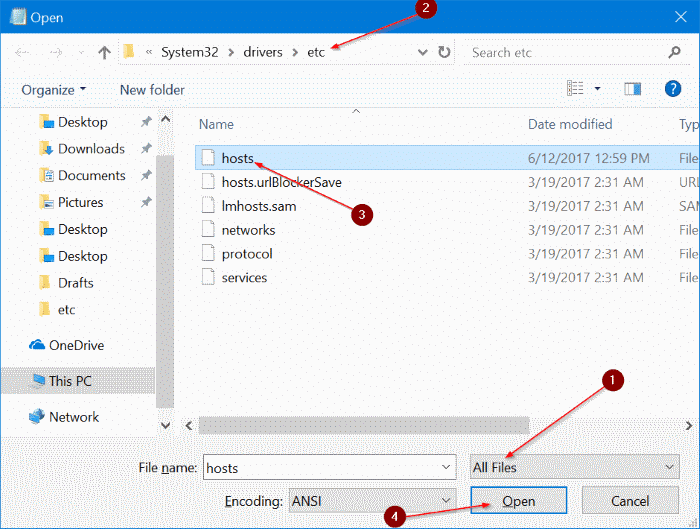Click the networks file icon
Viewport: 700px width, 529px height.
pyautogui.click(x=208, y=229)
